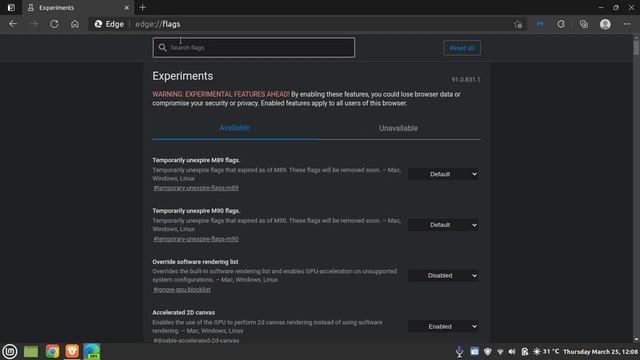Go back with the browser back arrow

(x=13, y=24)
